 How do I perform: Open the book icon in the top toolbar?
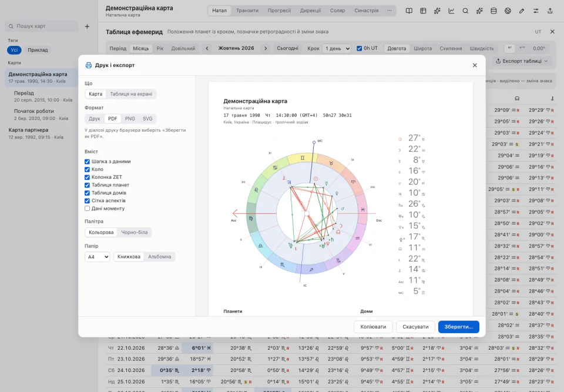coord(409,11)
